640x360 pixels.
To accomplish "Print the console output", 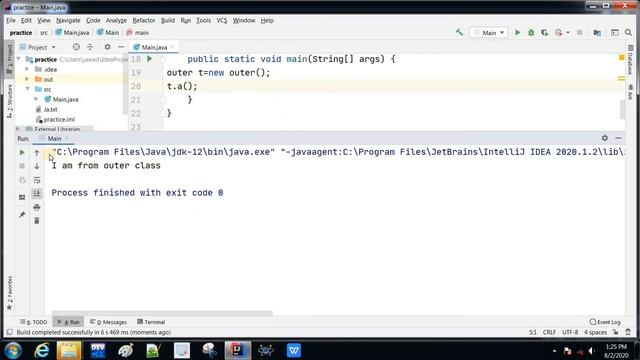I will 37,207.
